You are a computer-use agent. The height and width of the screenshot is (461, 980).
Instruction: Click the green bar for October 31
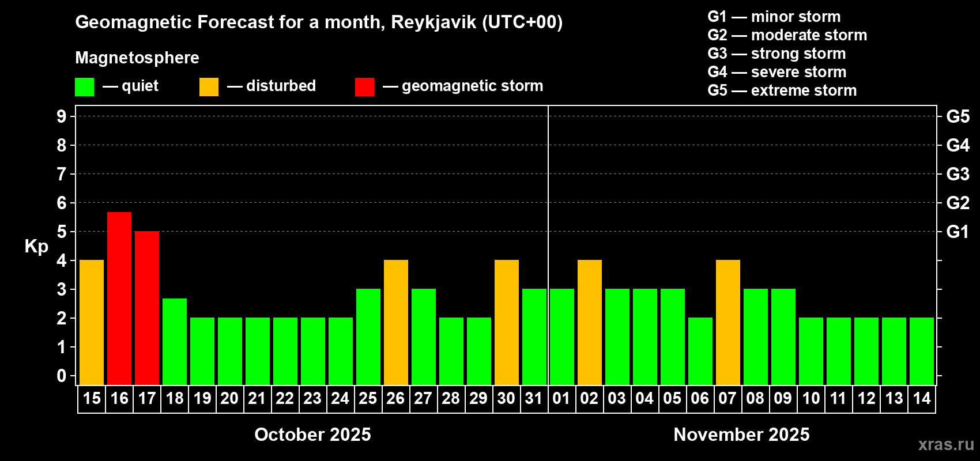(534, 337)
